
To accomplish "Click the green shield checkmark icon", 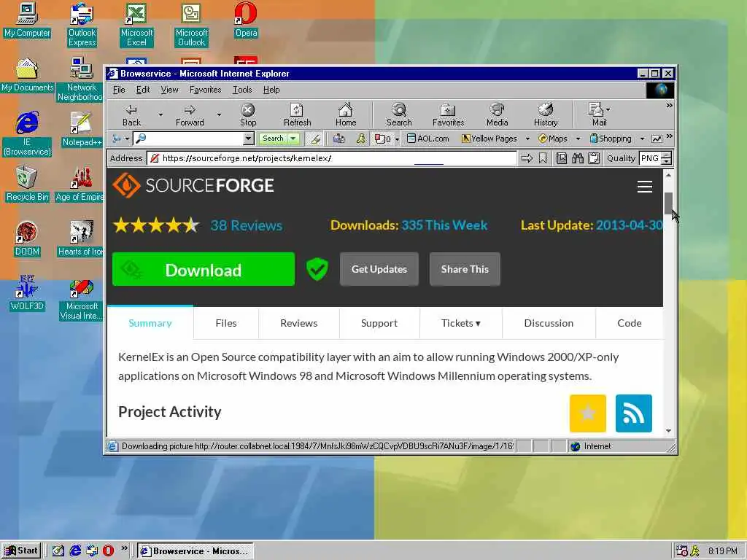I will pyautogui.click(x=317, y=269).
